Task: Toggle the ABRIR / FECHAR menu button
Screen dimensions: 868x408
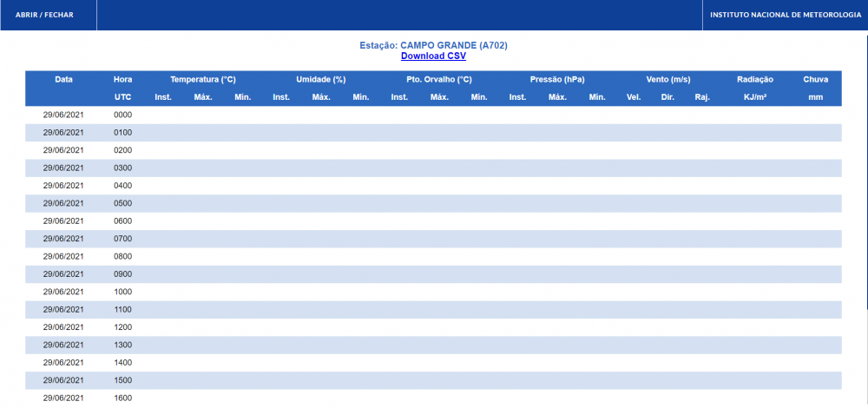Action: pos(44,15)
